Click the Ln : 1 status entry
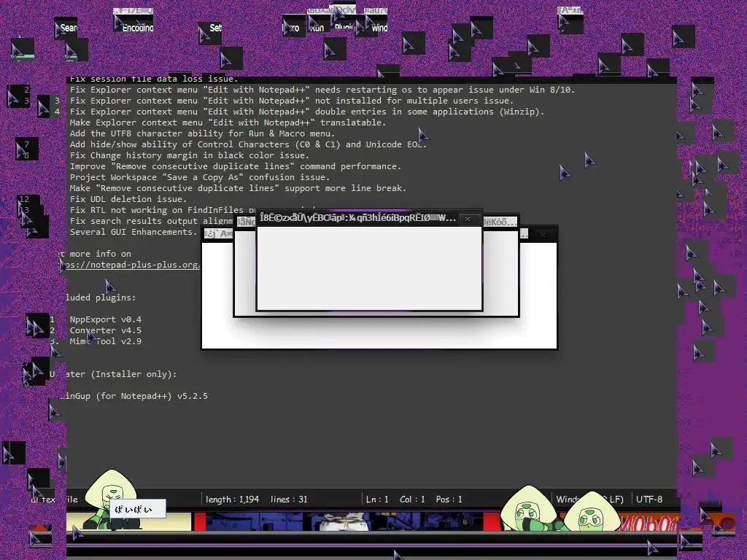The width and height of the screenshot is (747, 560). pos(377,499)
